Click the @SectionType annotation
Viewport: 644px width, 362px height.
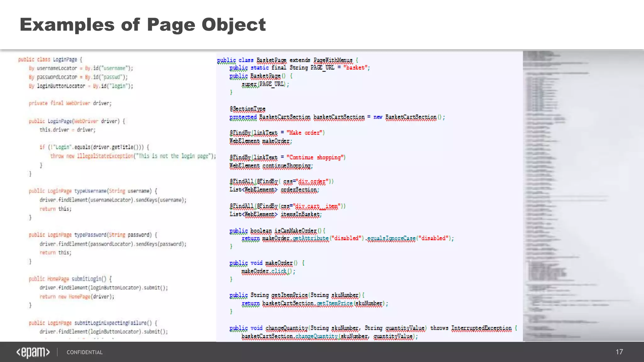pos(247,109)
